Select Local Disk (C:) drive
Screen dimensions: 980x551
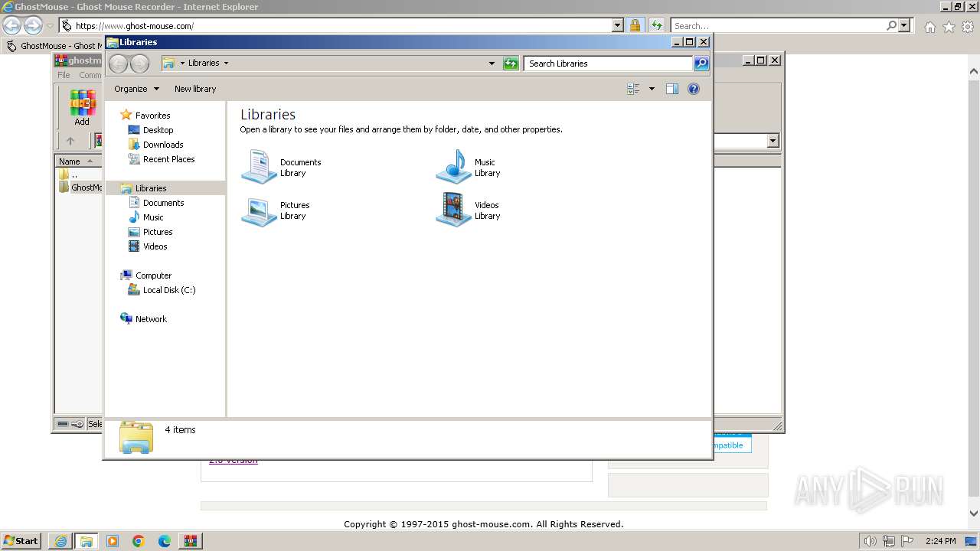pyautogui.click(x=169, y=290)
